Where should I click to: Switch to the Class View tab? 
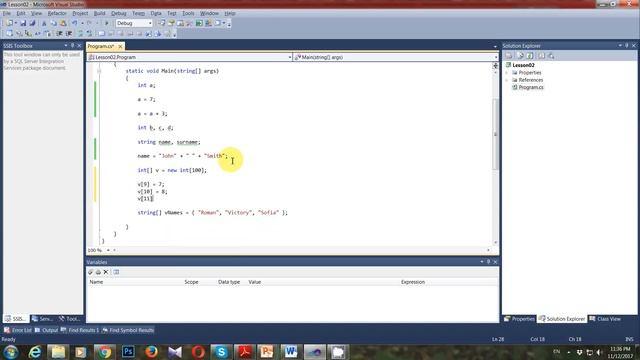click(605, 319)
